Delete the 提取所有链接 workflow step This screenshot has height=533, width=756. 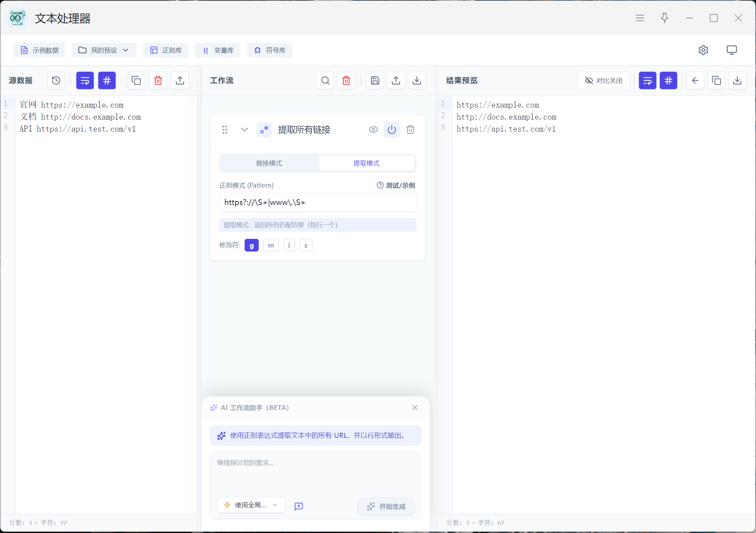(x=410, y=129)
